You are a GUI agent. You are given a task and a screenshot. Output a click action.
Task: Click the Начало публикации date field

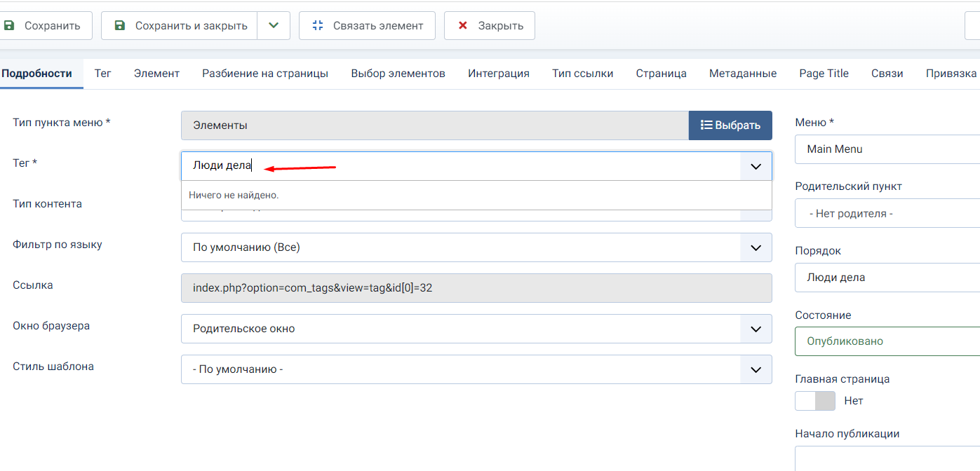tap(887, 459)
